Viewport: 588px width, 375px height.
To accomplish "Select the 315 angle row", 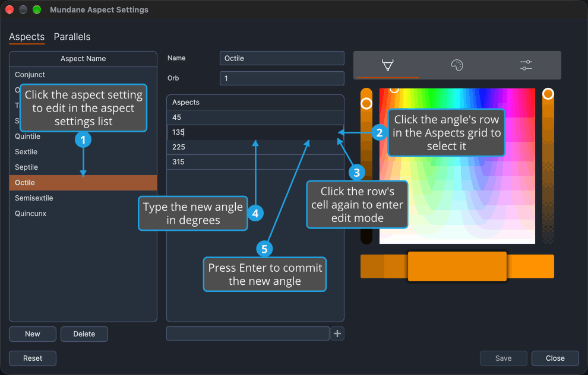I will pos(255,162).
